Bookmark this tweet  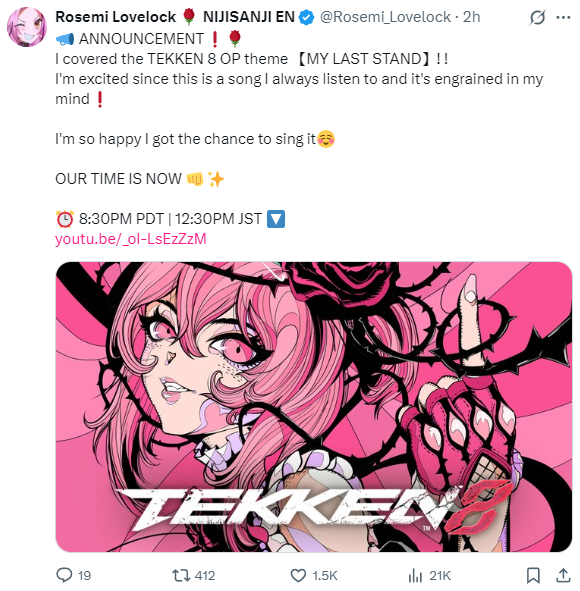point(533,576)
